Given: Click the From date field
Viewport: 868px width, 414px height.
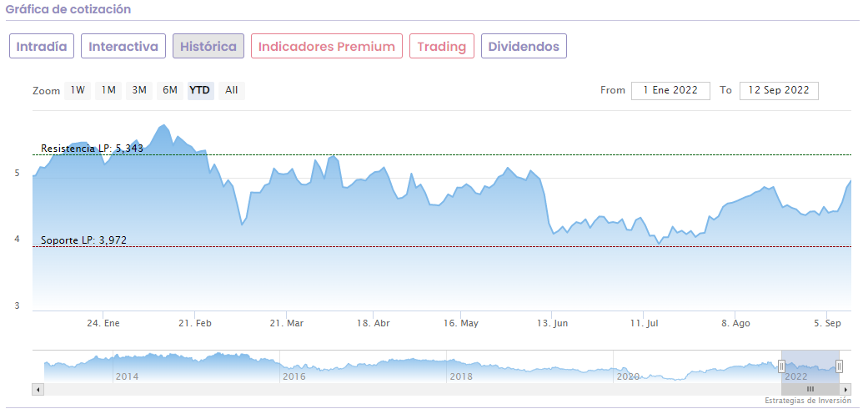Looking at the screenshot, I should coord(670,90).
